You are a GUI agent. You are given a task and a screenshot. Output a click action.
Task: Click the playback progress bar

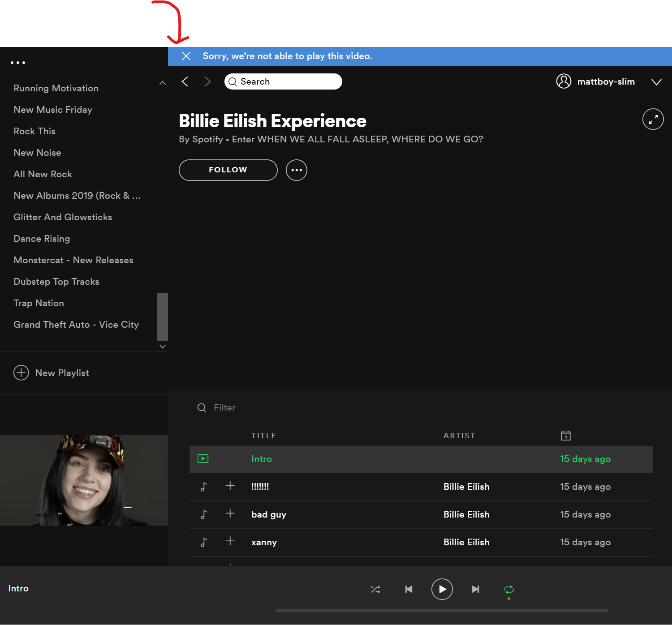tap(442, 610)
